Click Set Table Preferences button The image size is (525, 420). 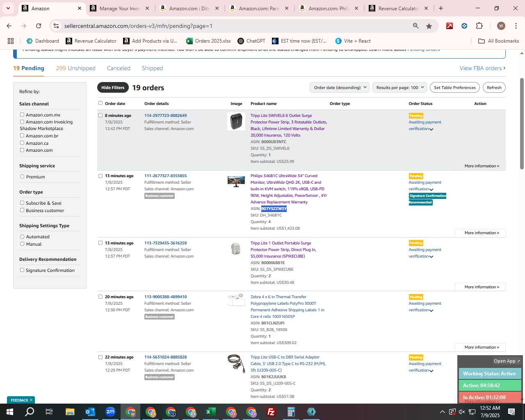pos(455,87)
